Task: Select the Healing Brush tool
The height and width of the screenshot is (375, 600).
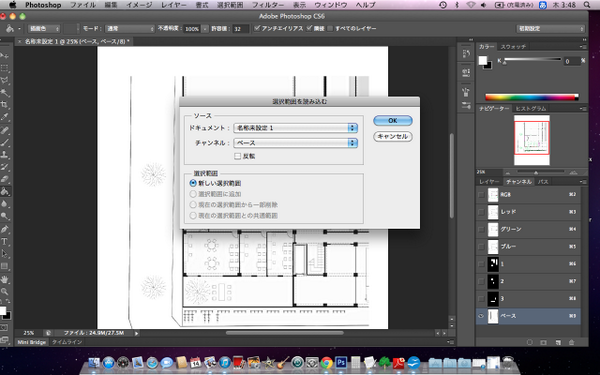Action: click(x=5, y=130)
